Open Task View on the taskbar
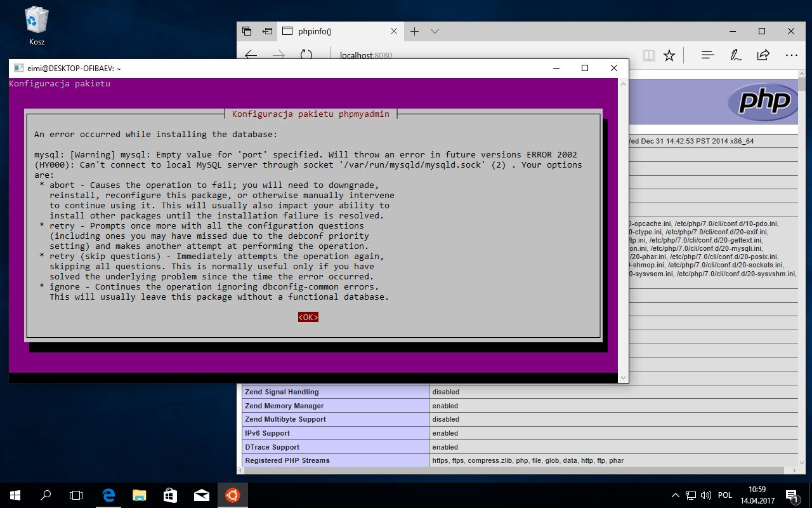Viewport: 812px width, 508px height. 76,495
